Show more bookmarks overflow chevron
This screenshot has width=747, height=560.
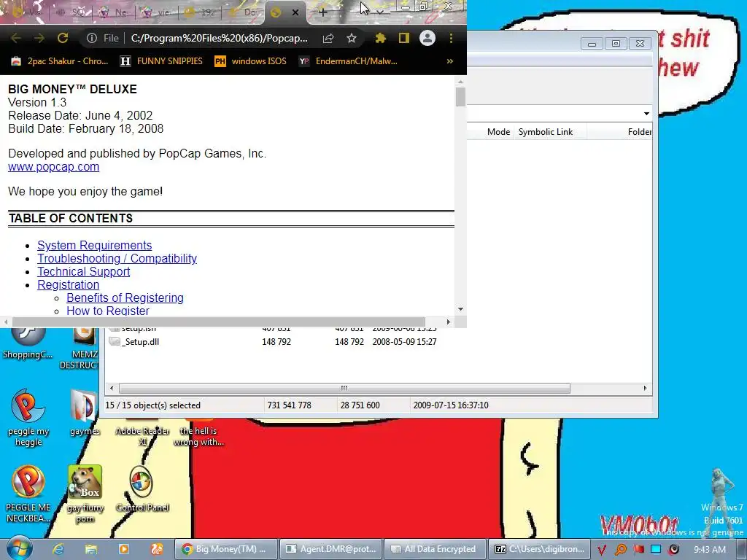point(449,61)
